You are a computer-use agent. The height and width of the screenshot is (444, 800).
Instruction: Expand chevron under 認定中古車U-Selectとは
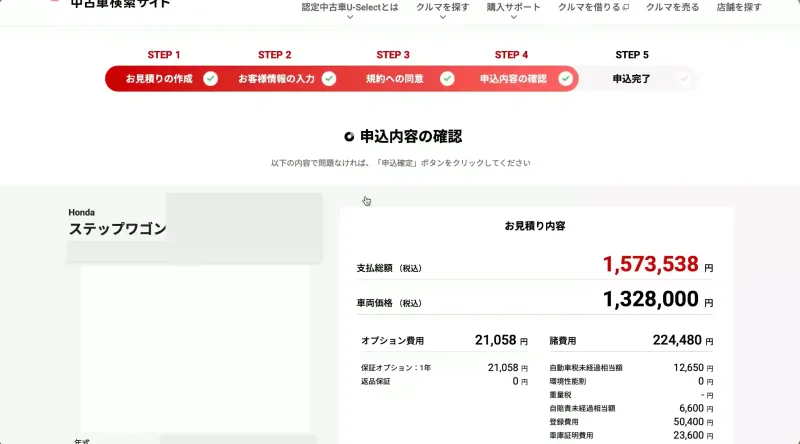pyautogui.click(x=349, y=17)
